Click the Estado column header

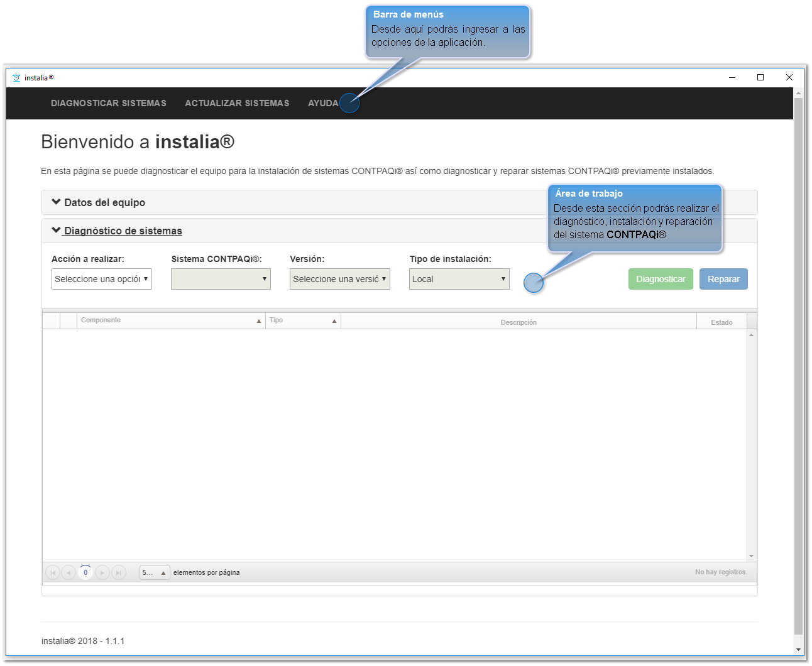tap(721, 322)
